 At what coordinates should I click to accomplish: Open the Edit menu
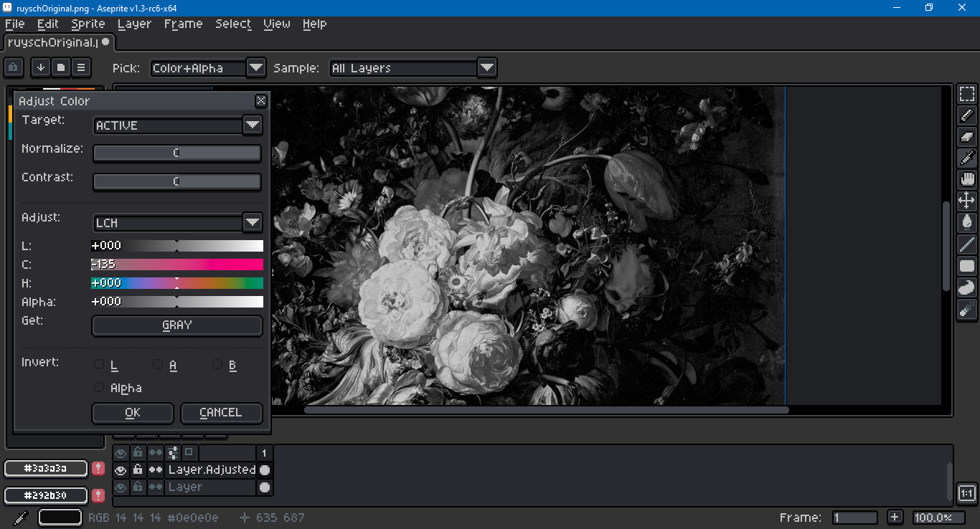[48, 24]
